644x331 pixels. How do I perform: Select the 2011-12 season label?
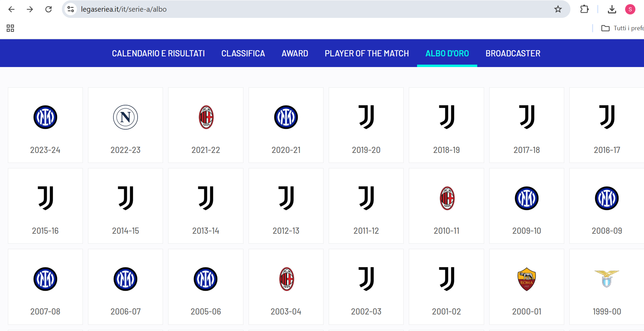(x=366, y=231)
